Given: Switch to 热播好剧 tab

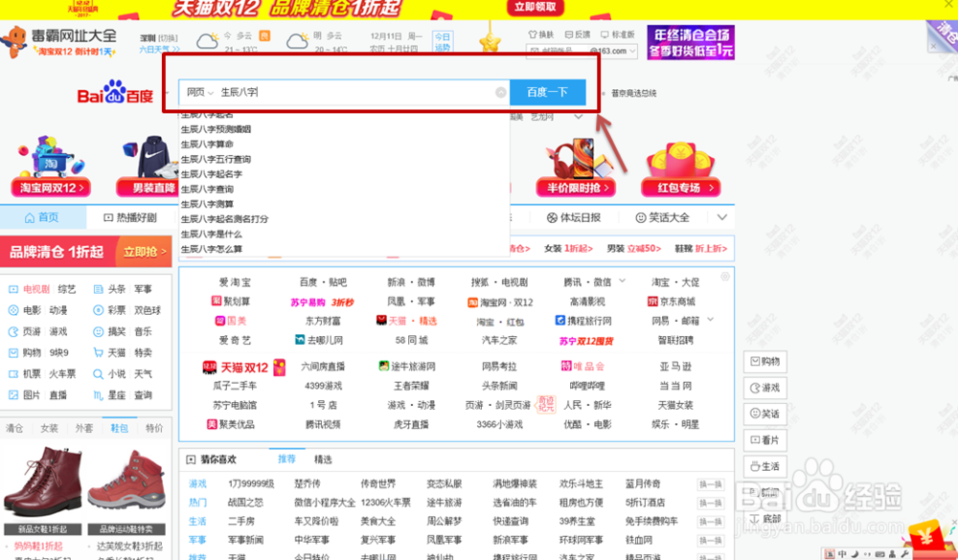Looking at the screenshot, I should (x=130, y=217).
